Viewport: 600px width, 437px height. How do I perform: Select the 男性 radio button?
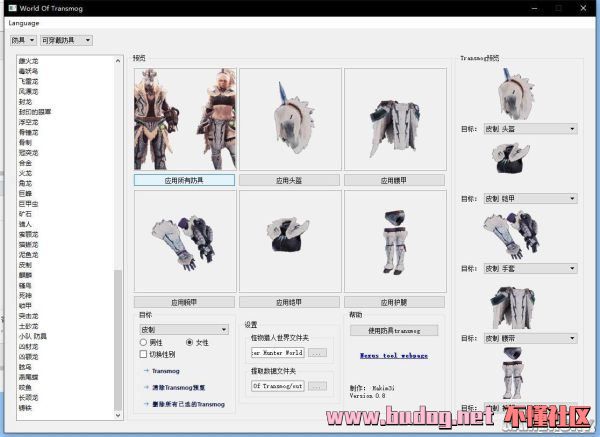click(x=151, y=342)
